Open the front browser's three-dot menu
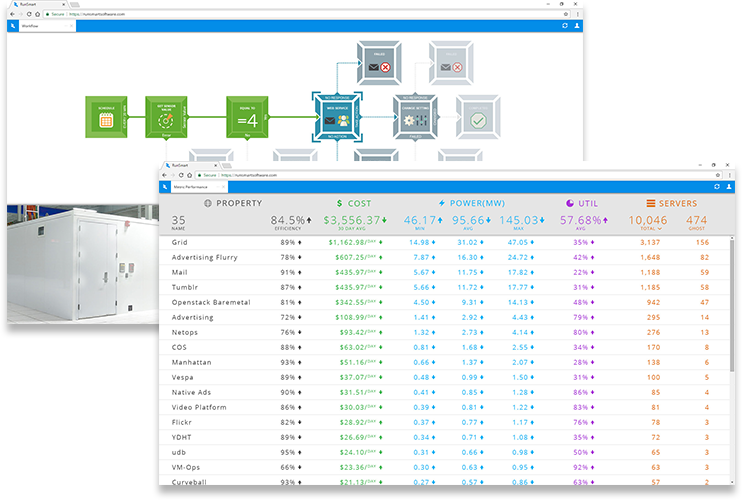The height and width of the screenshot is (500, 742). point(729,175)
